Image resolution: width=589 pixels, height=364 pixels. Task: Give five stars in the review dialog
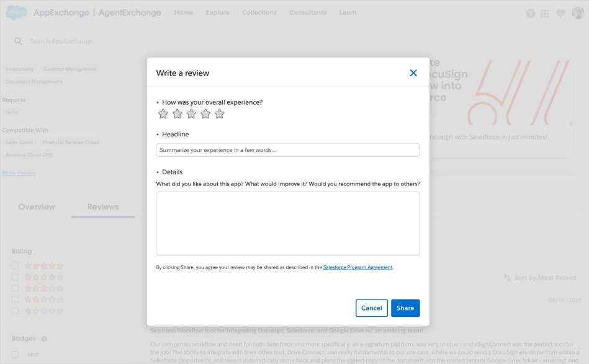pyautogui.click(x=219, y=113)
